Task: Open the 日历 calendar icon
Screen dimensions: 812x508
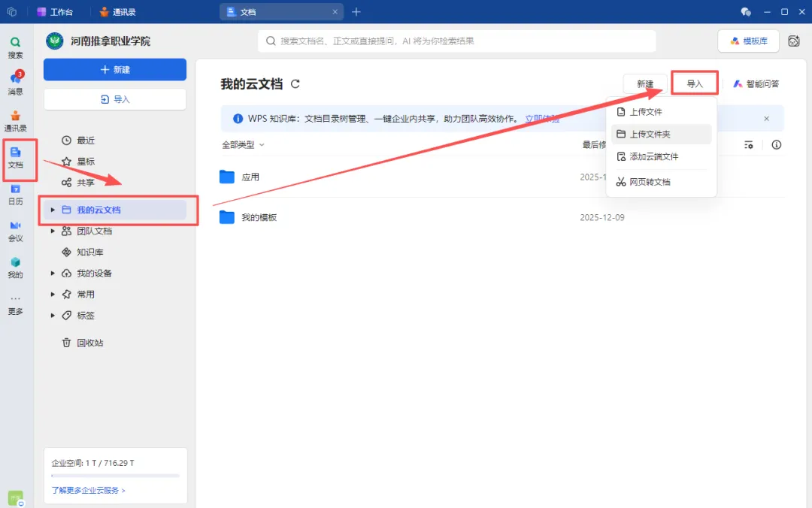Action: pyautogui.click(x=16, y=195)
